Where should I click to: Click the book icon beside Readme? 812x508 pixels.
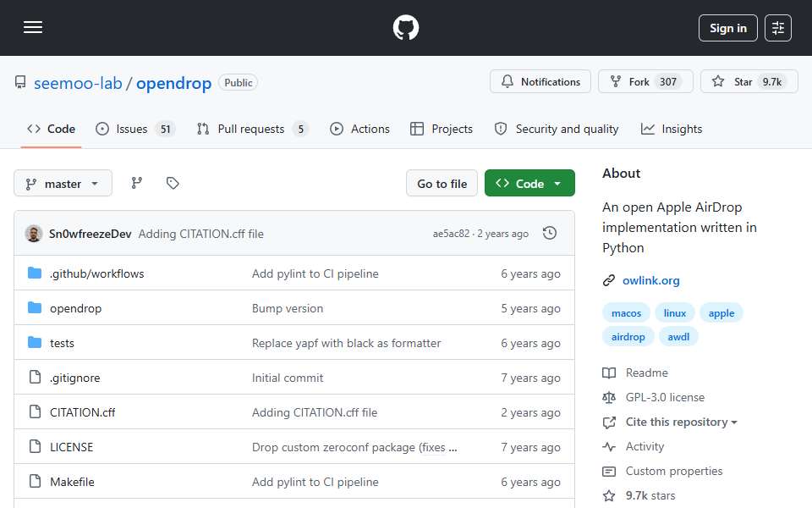coord(609,373)
